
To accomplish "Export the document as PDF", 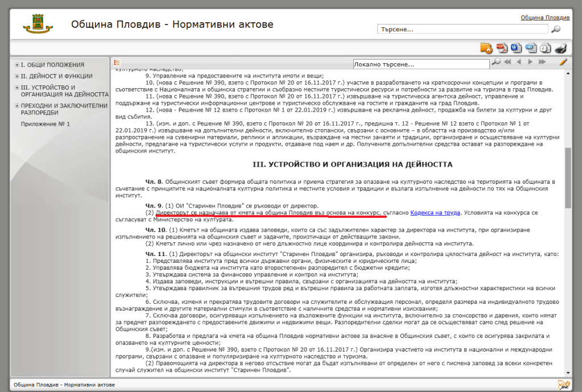I will (501, 48).
